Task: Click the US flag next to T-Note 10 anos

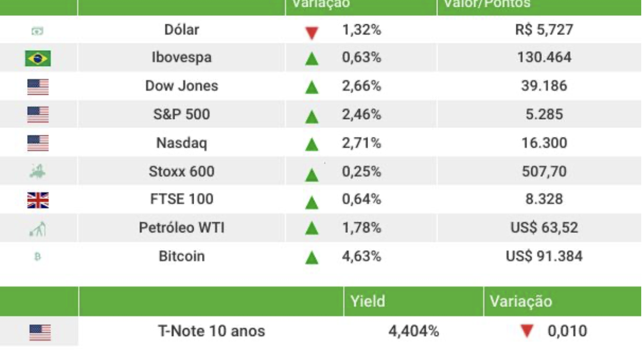Action: point(40,332)
